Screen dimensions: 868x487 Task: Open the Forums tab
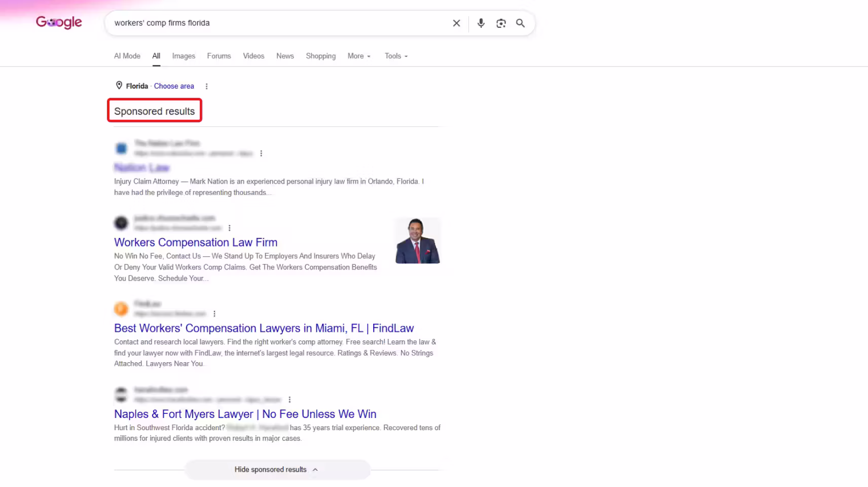point(219,56)
